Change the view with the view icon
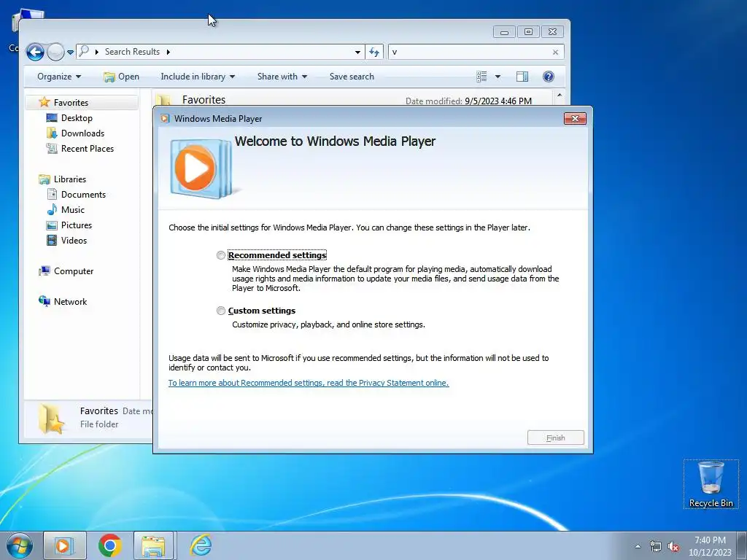This screenshot has height=560, width=747. click(x=481, y=77)
